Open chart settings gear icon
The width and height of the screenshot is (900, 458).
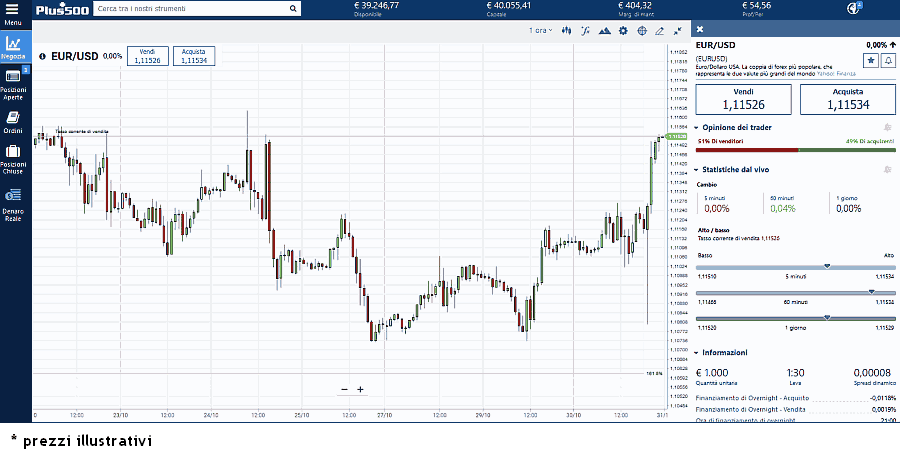pyautogui.click(x=623, y=31)
